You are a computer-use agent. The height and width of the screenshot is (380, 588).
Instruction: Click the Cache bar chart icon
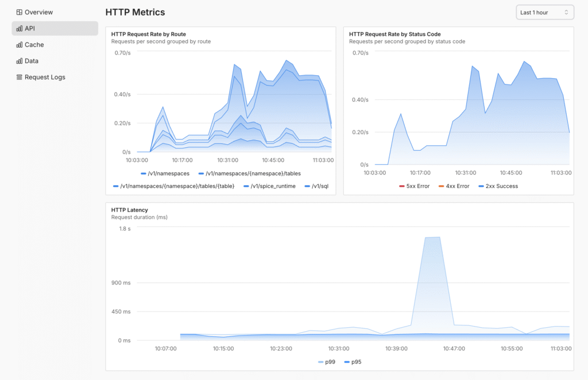[20, 45]
